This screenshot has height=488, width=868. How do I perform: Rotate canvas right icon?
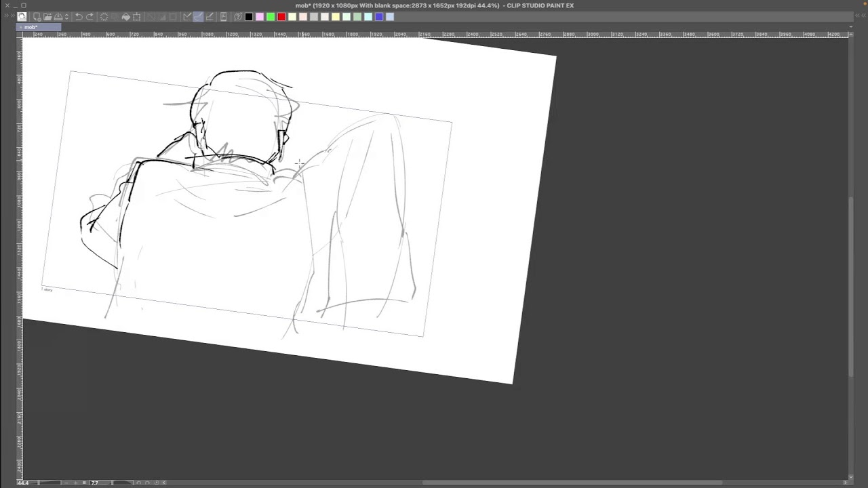click(x=148, y=483)
